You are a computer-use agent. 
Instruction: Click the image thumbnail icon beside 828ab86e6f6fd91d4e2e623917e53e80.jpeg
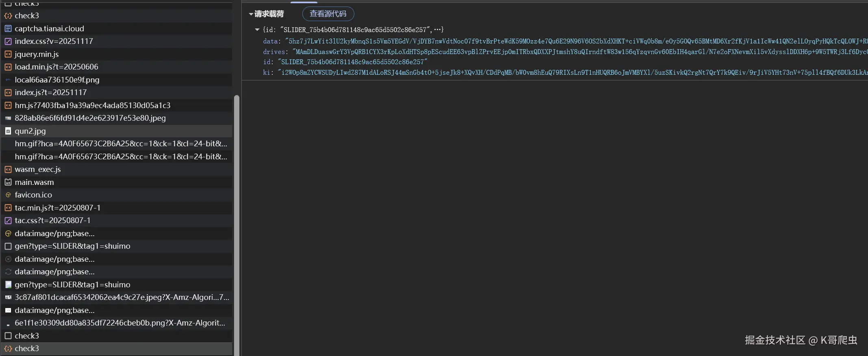coord(8,118)
